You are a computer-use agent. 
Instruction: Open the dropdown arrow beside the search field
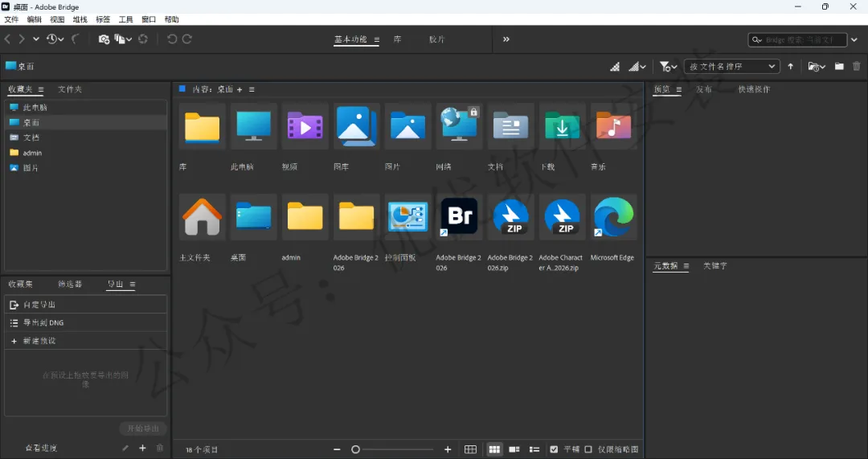(854, 40)
